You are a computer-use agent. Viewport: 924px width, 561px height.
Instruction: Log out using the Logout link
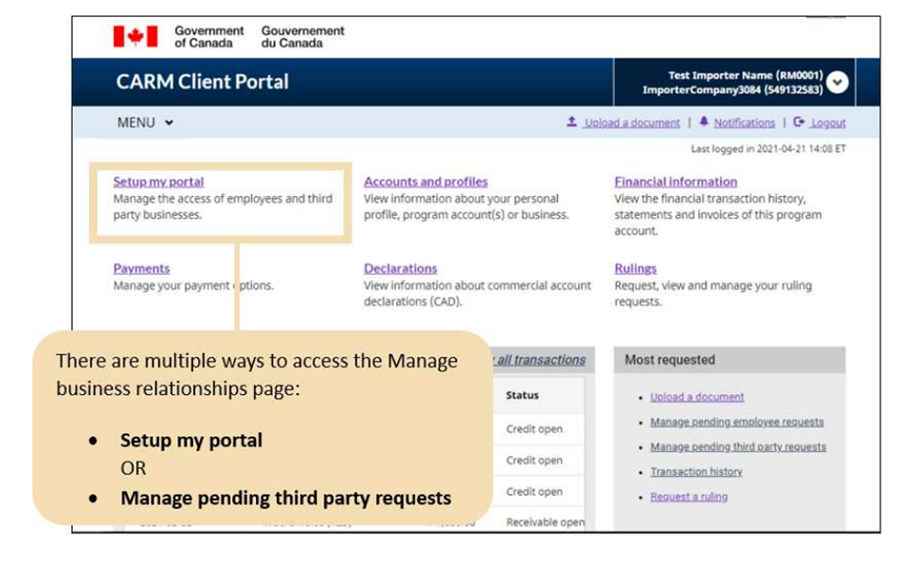point(827,123)
